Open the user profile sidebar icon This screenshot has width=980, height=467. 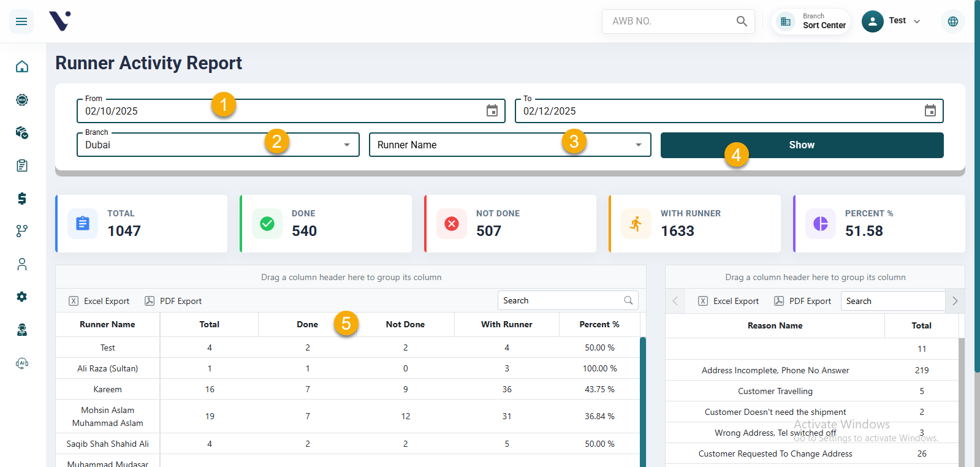pyautogui.click(x=22, y=264)
